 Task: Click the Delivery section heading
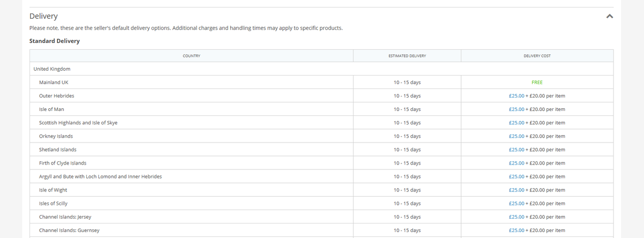pyautogui.click(x=43, y=16)
